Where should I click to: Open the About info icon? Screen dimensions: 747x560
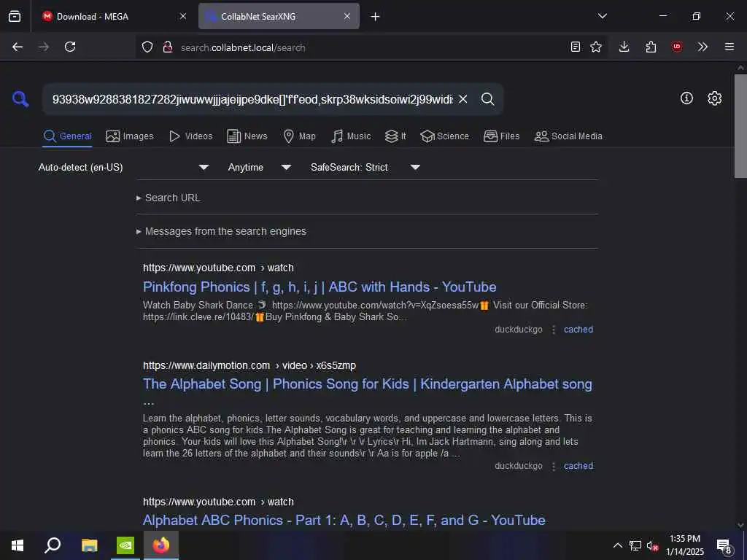point(686,98)
